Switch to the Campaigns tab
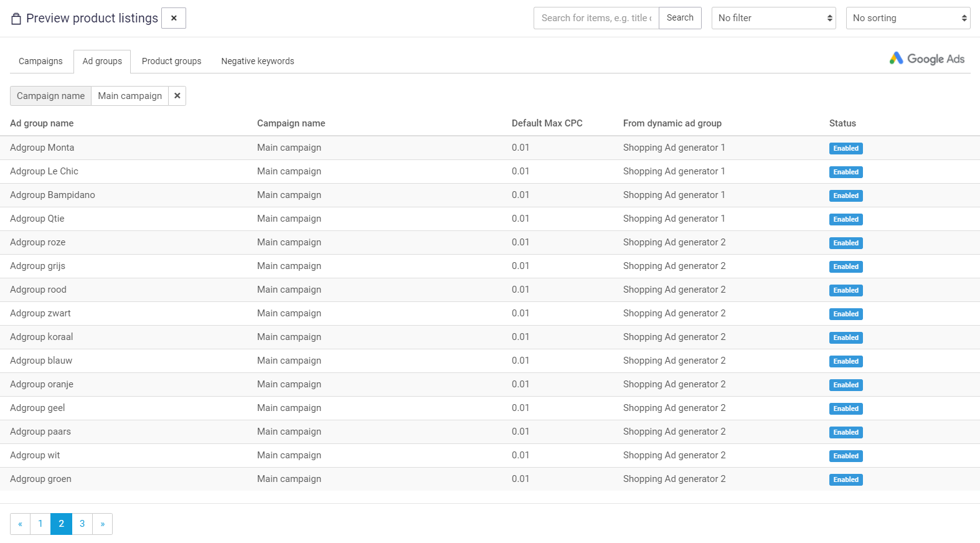The height and width of the screenshot is (543, 980). click(40, 61)
